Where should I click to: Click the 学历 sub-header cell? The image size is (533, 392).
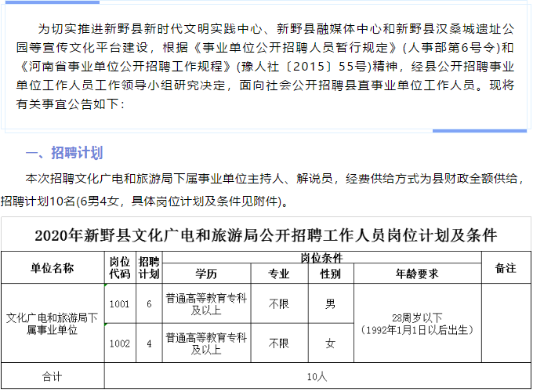(206, 274)
